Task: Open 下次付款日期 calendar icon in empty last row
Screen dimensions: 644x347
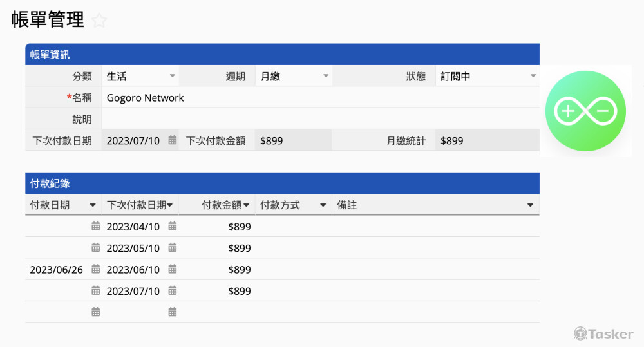Action: 173,312
